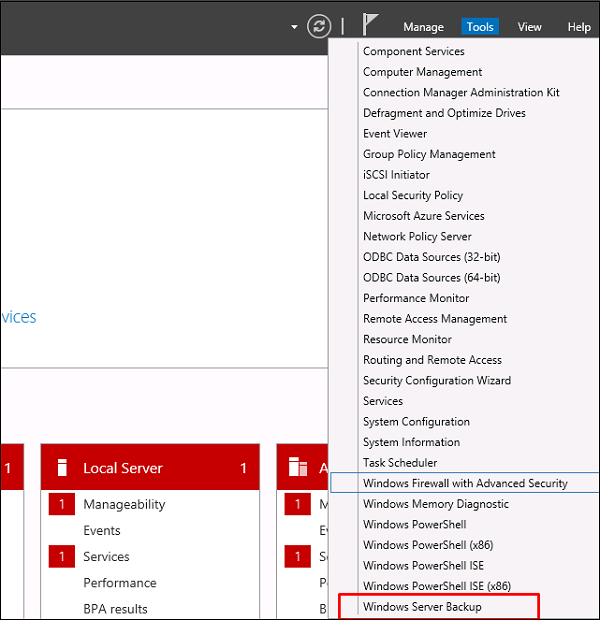This screenshot has width=600, height=620.
Task: Open Services from the Tools menu
Action: coord(383,401)
